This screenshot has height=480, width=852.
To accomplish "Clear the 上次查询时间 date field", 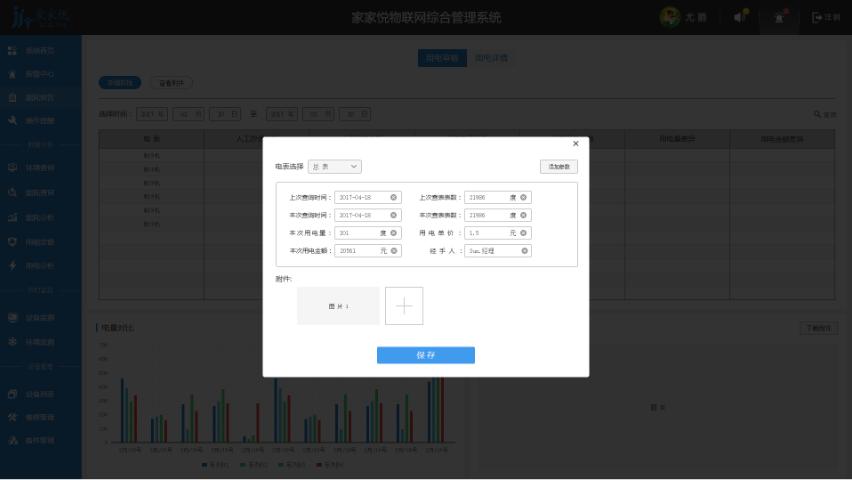I will tap(393, 197).
